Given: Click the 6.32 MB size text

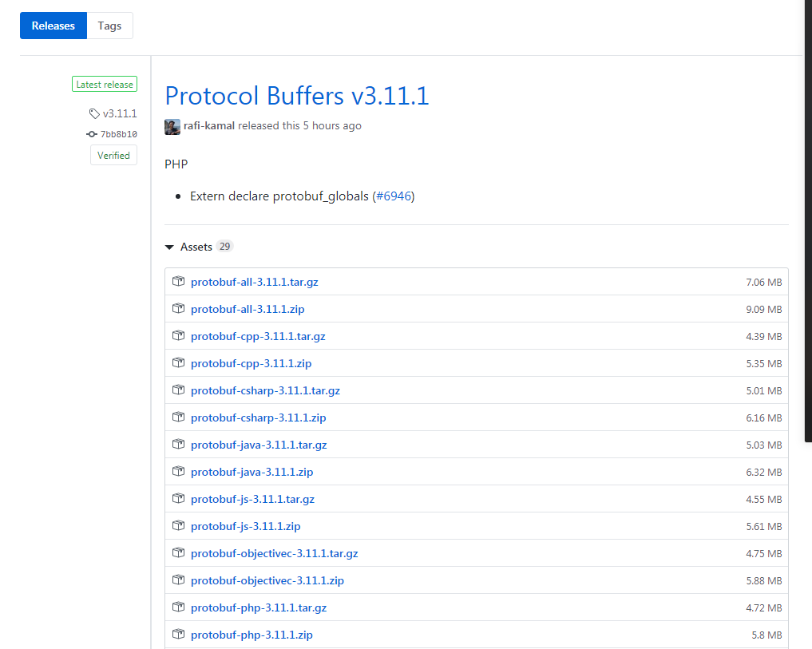Looking at the screenshot, I should [764, 473].
